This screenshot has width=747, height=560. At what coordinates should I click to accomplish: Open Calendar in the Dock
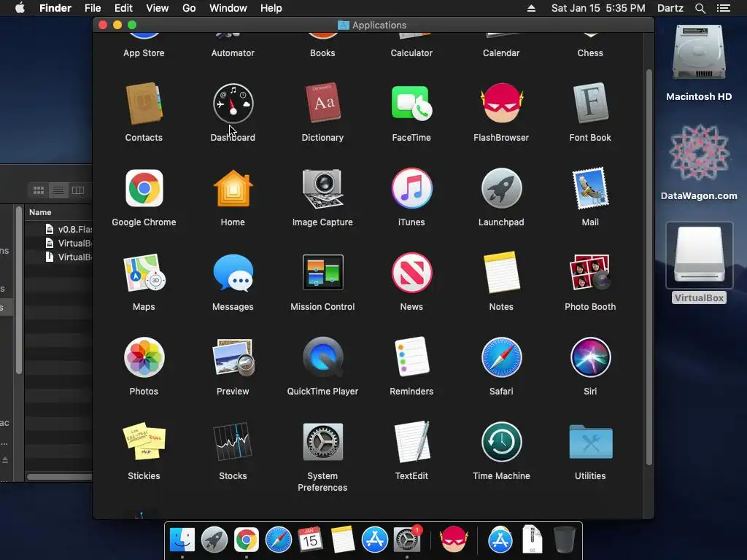click(310, 540)
